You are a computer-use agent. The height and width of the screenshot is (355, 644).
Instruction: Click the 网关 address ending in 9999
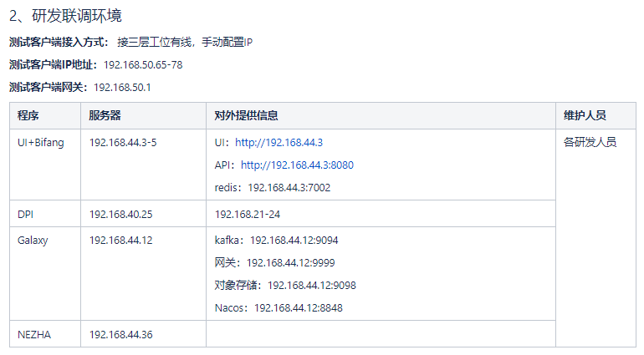(x=273, y=263)
